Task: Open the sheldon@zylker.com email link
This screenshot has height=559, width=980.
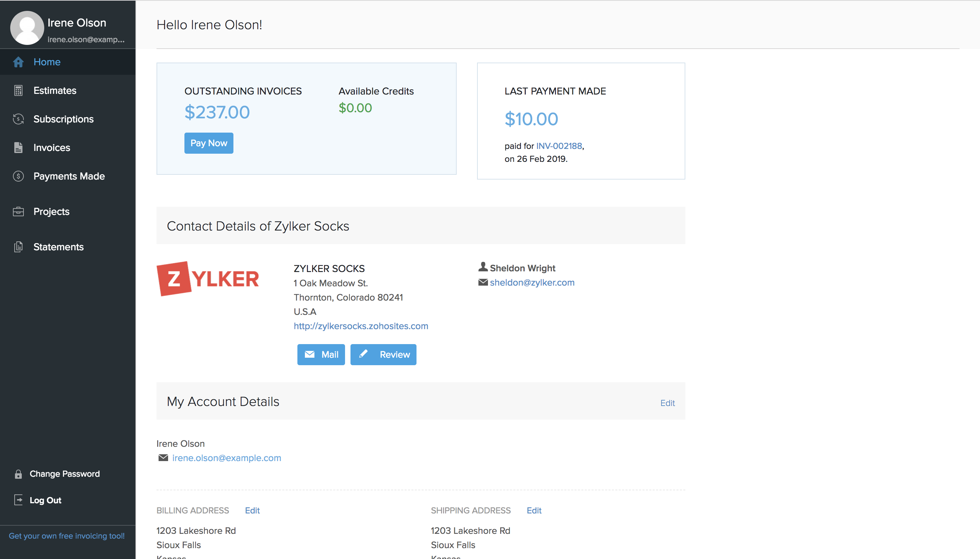Action: pos(532,283)
